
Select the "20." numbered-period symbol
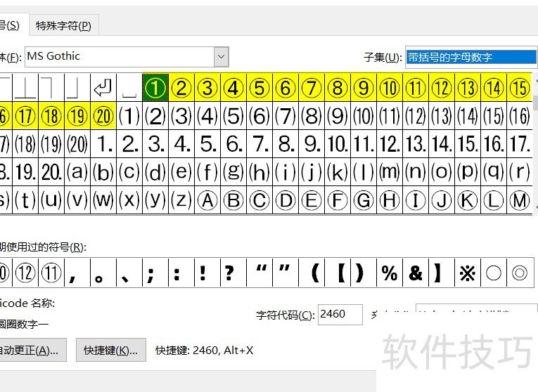(x=51, y=171)
